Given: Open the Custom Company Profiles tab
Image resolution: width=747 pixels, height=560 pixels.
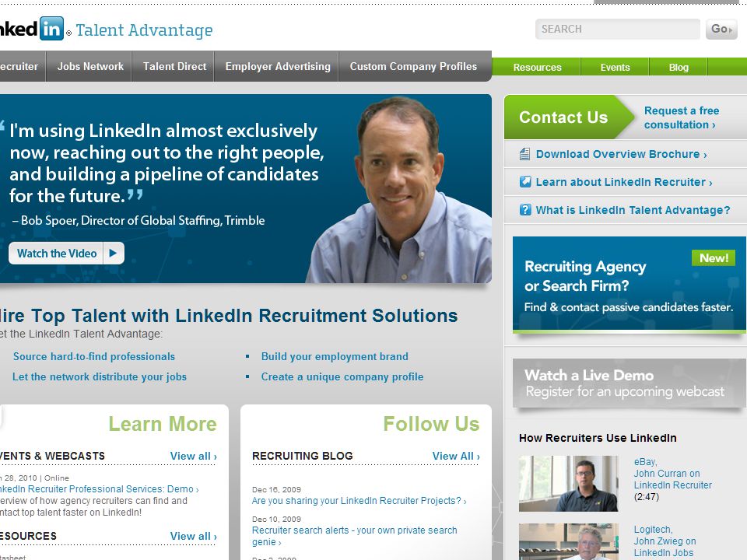Looking at the screenshot, I should coord(413,67).
